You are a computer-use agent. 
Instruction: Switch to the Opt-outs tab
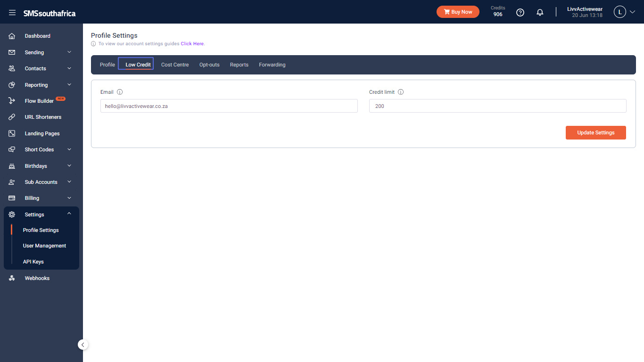(x=209, y=65)
